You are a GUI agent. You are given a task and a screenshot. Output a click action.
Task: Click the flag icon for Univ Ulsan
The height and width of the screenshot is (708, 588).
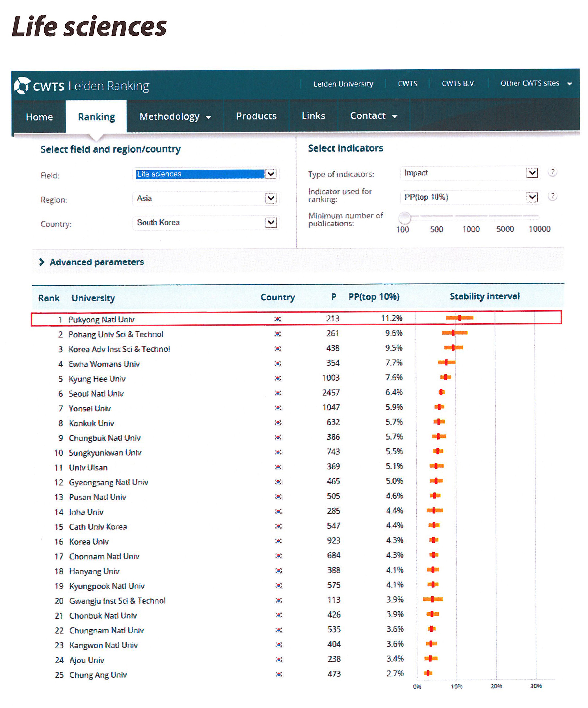tap(278, 467)
